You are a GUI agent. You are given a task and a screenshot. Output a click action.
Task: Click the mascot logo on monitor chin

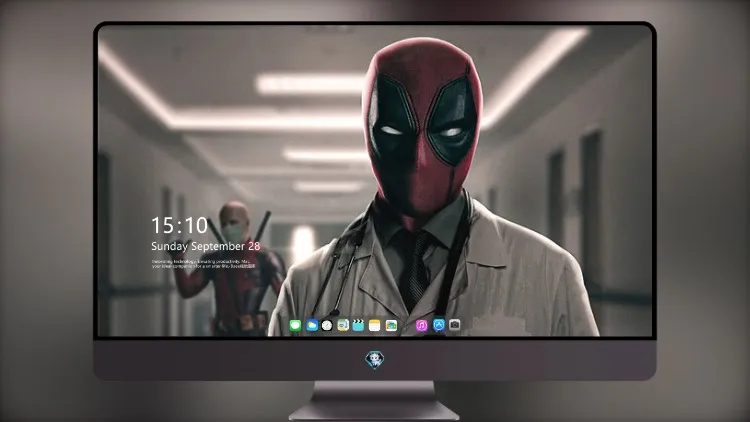[x=375, y=360]
